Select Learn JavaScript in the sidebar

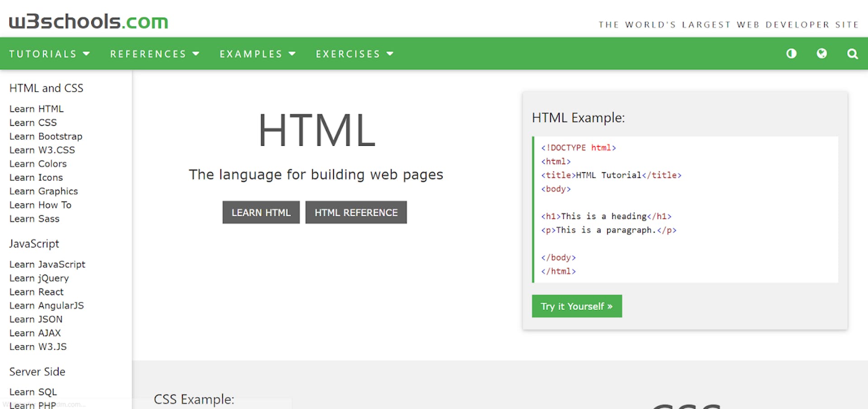point(47,264)
